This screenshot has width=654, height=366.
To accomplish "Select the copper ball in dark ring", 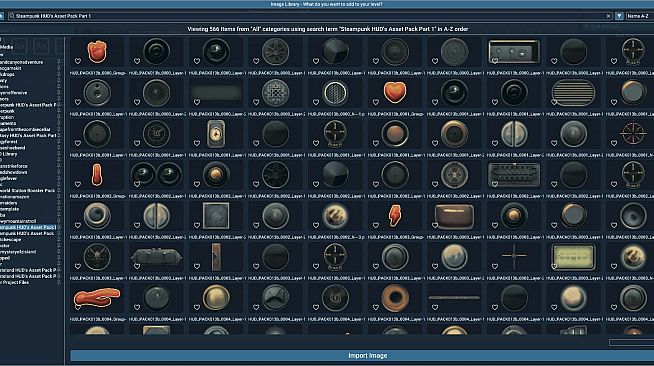I will point(395,133).
